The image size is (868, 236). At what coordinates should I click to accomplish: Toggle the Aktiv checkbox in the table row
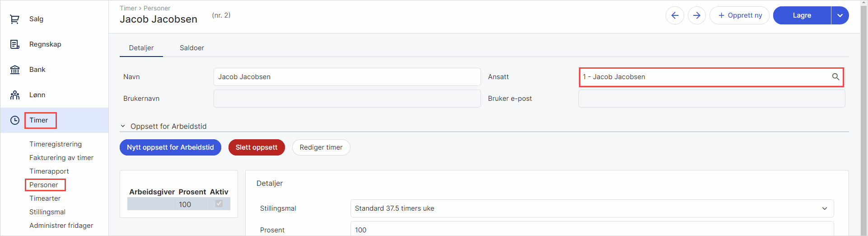[x=219, y=204]
